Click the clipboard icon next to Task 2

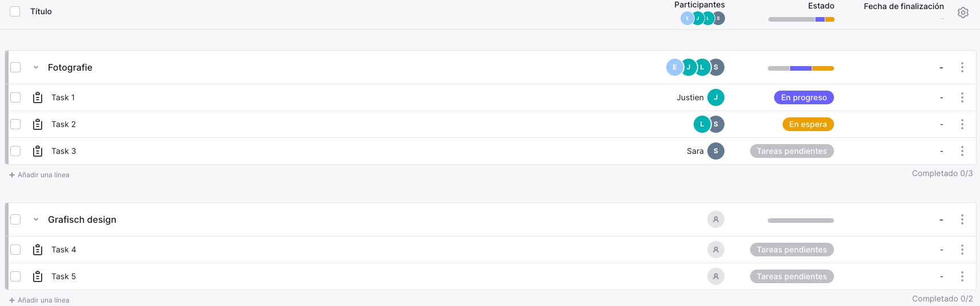point(38,124)
